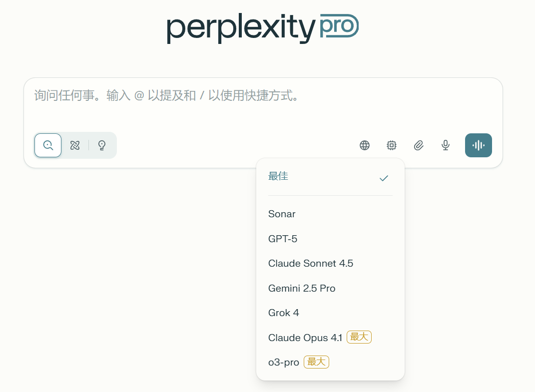
Task: Choose GPT-5 from the model list
Action: [x=283, y=239]
